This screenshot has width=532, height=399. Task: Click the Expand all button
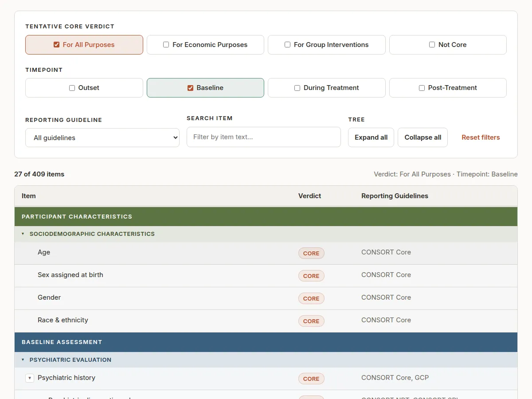[371, 137]
